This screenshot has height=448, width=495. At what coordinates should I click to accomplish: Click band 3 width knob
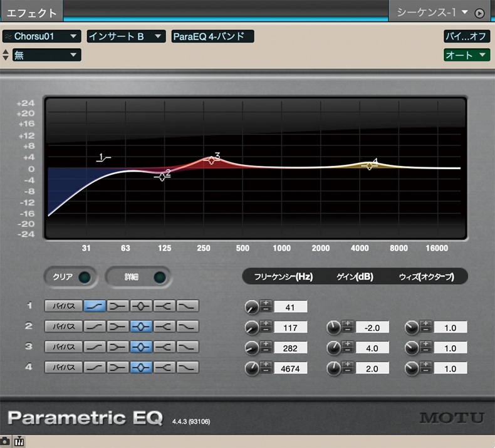pos(412,348)
